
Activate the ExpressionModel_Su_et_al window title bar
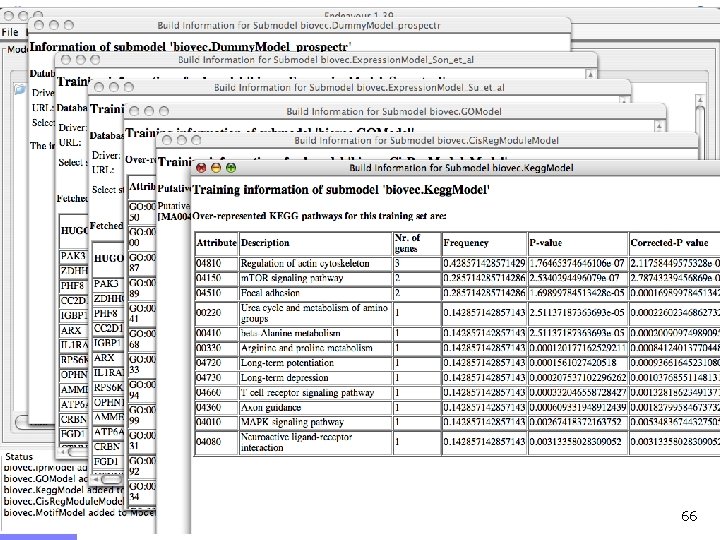tap(359, 87)
